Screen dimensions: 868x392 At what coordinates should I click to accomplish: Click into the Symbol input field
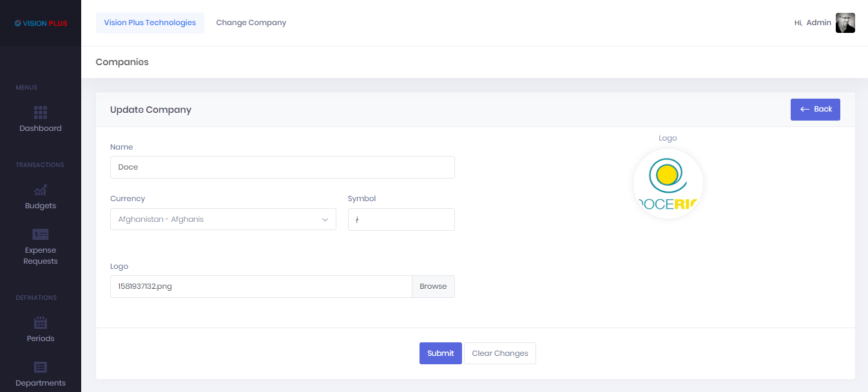[x=401, y=219]
